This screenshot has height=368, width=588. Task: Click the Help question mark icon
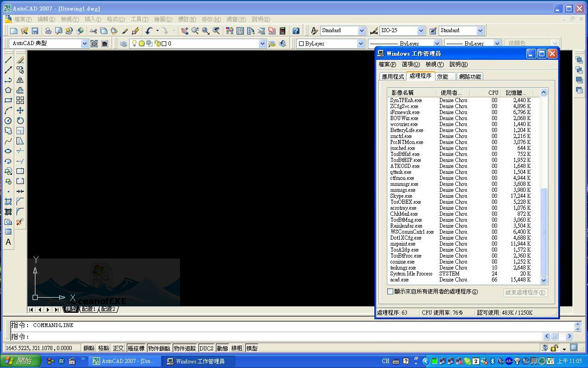[x=296, y=31]
